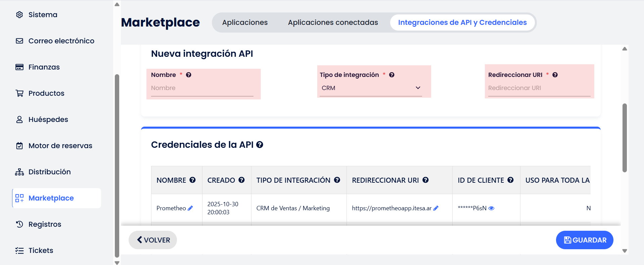Click help icon in CREADO column header

pyautogui.click(x=241, y=180)
